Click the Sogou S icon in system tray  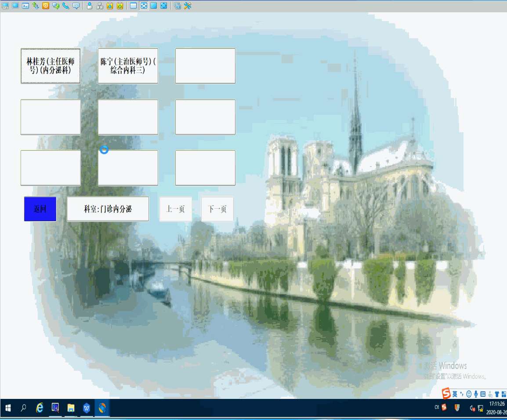tap(444, 407)
